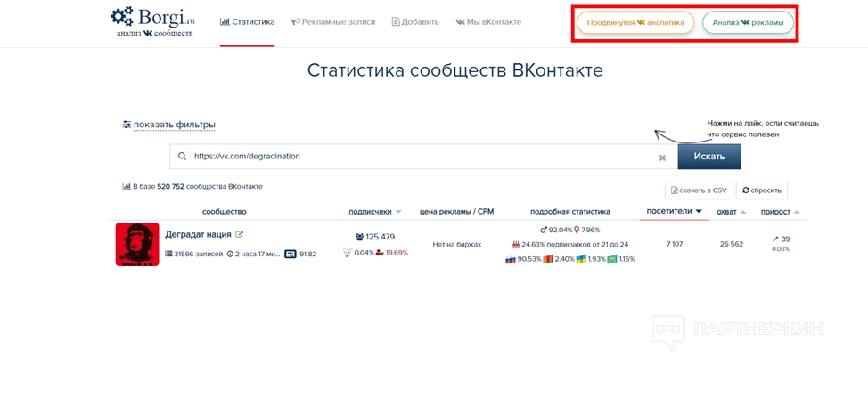Screen dimensions: 868x397
Task: Clear the search field with the X
Action: coord(662,158)
